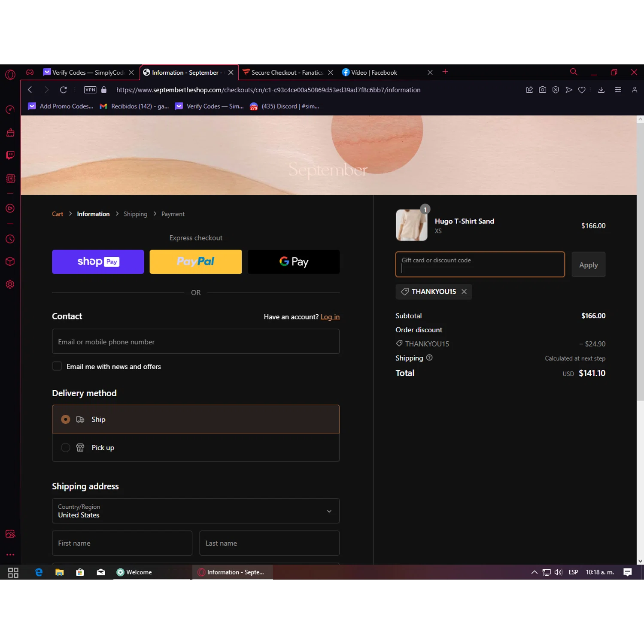Open Recibidos (142) Gmail bookmark
The image size is (644, 644).
(134, 106)
